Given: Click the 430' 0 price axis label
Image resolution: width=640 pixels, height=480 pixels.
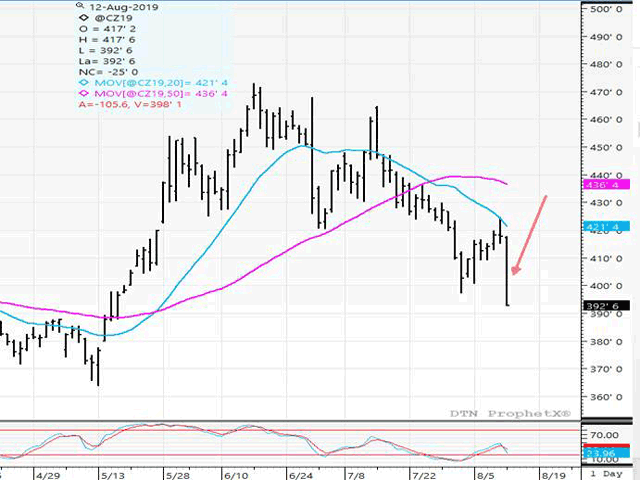Looking at the screenshot, I should (x=606, y=203).
